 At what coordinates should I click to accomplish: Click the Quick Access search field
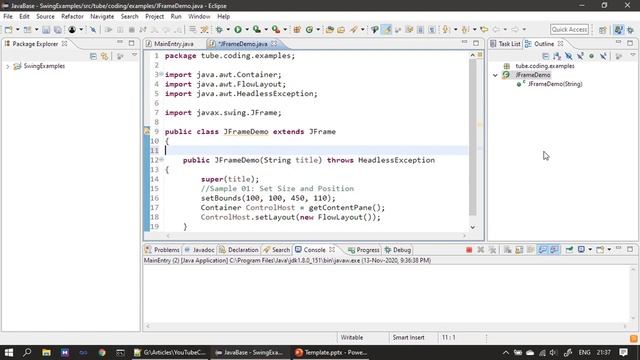click(x=569, y=29)
